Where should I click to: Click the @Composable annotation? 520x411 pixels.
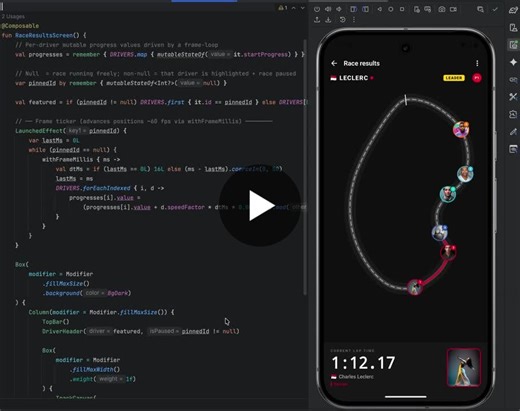(20, 26)
